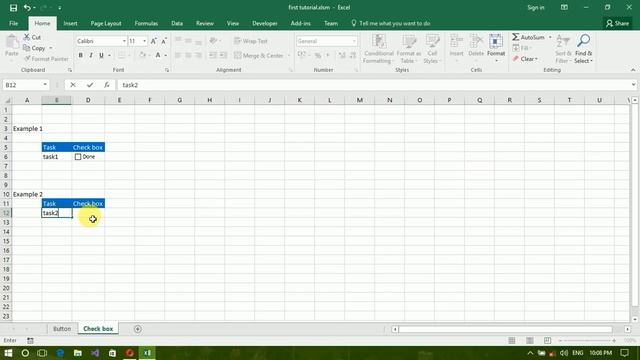Viewport: 640px width, 360px height.
Task: Click Share button
Action: point(617,23)
